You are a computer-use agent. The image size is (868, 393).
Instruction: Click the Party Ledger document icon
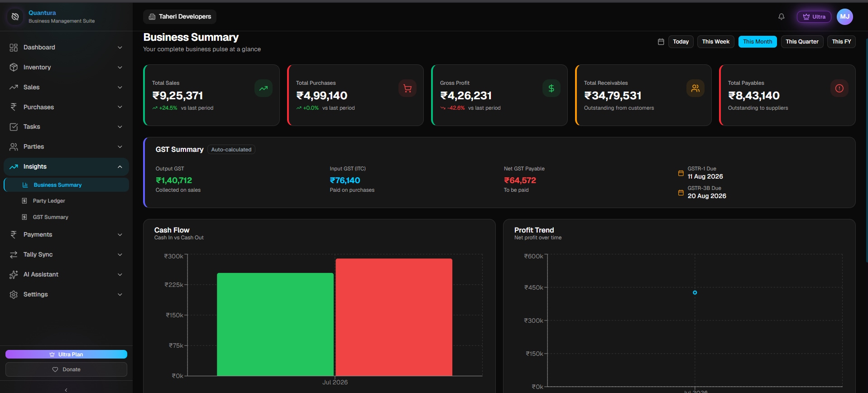(x=24, y=201)
